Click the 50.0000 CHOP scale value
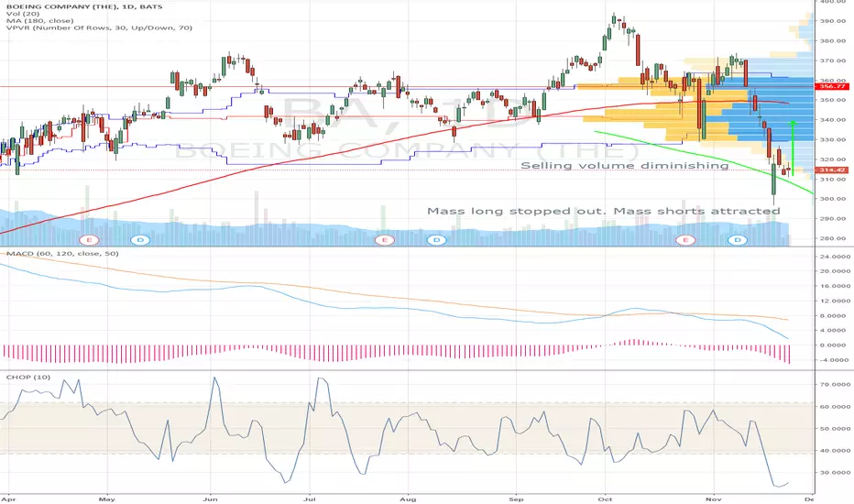854x504 pixels. click(x=835, y=428)
